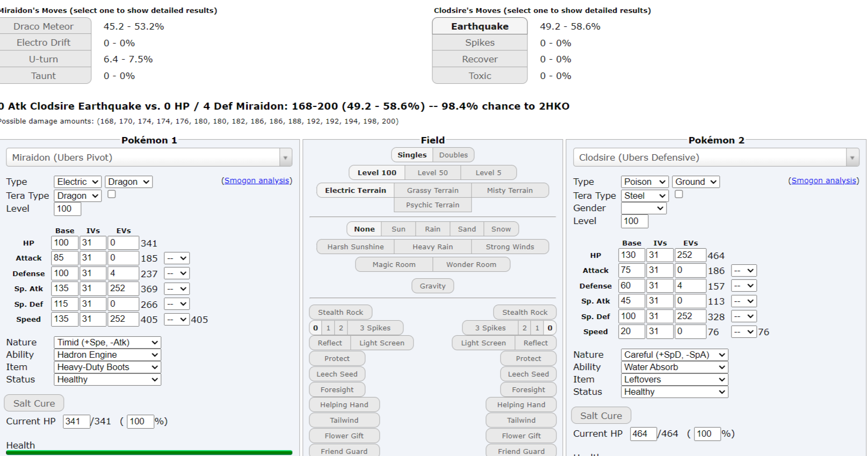Change Miraidon's second type from Dragon
The image size is (868, 456).
pos(128,182)
